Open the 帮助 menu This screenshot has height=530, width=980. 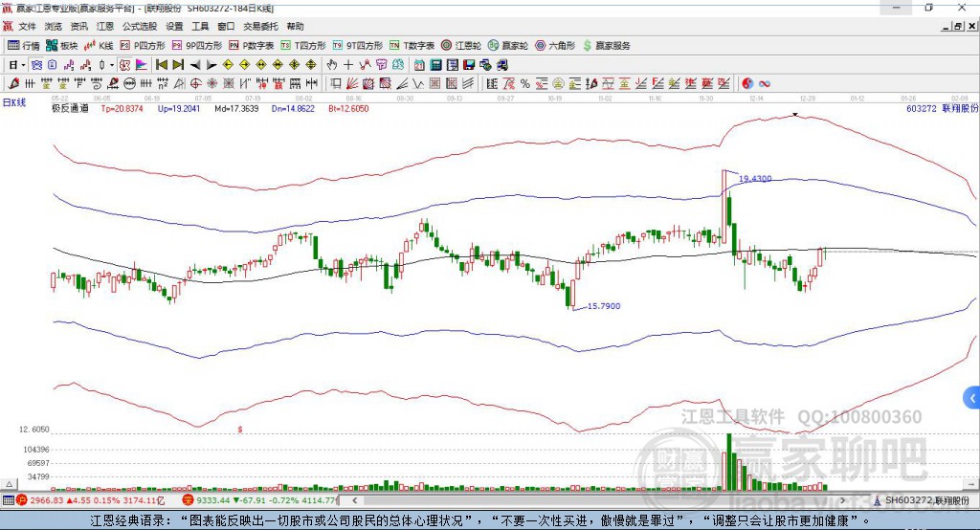(x=295, y=26)
